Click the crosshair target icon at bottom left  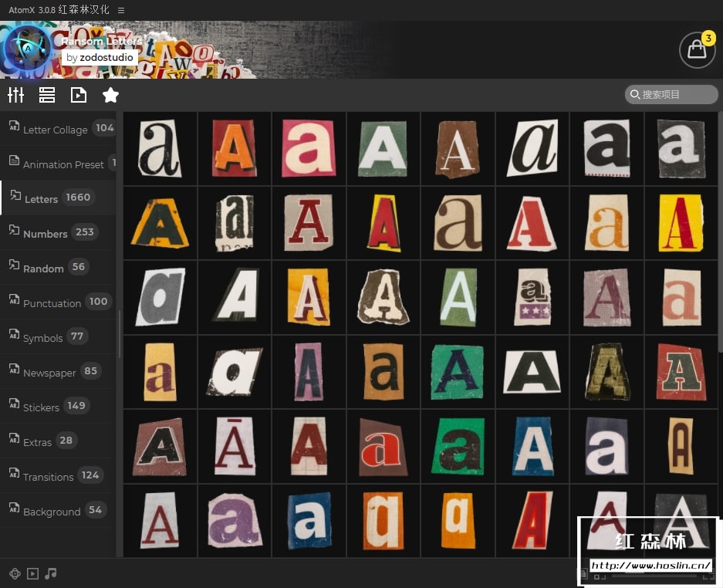pos(15,573)
